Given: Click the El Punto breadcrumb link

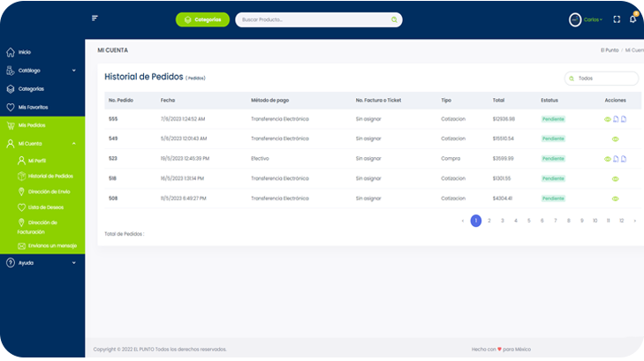Looking at the screenshot, I should 610,50.
